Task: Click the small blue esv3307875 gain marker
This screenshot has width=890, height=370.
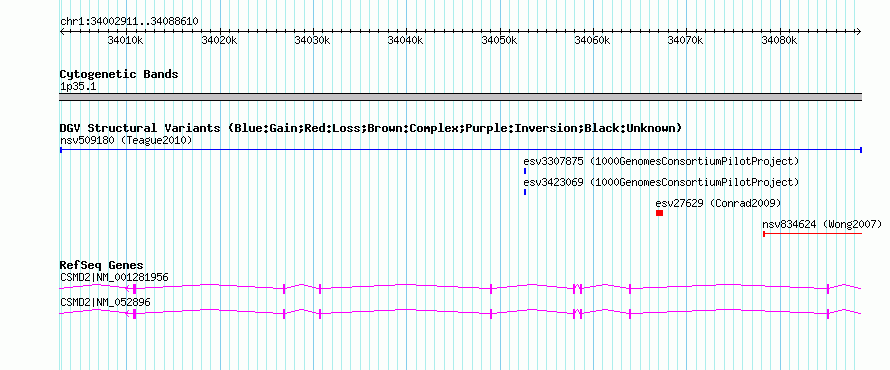Action: 525,171
